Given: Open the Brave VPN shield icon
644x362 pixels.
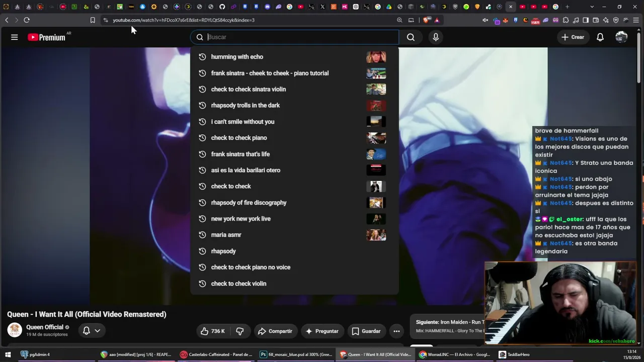Looking at the screenshot, I should (616, 20).
